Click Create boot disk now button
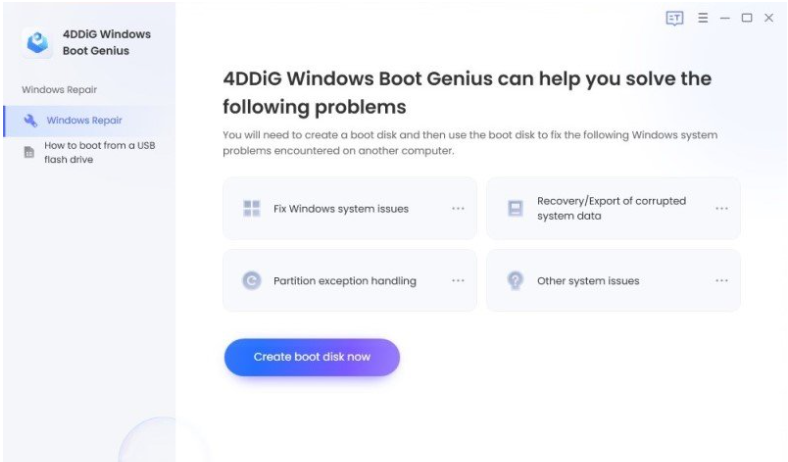 pos(312,357)
